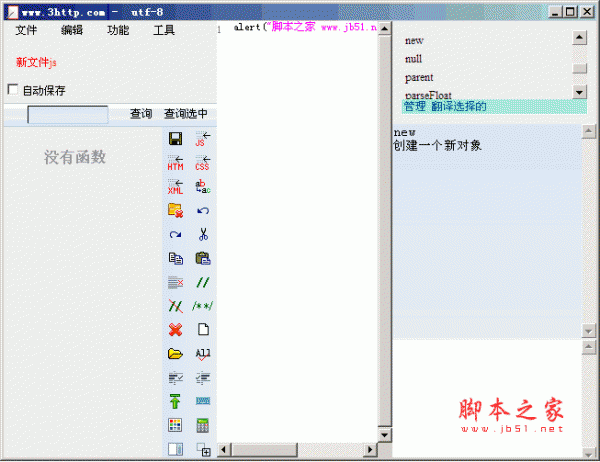Click the blank page new file icon
This screenshot has height=462, width=600.
tap(203, 329)
